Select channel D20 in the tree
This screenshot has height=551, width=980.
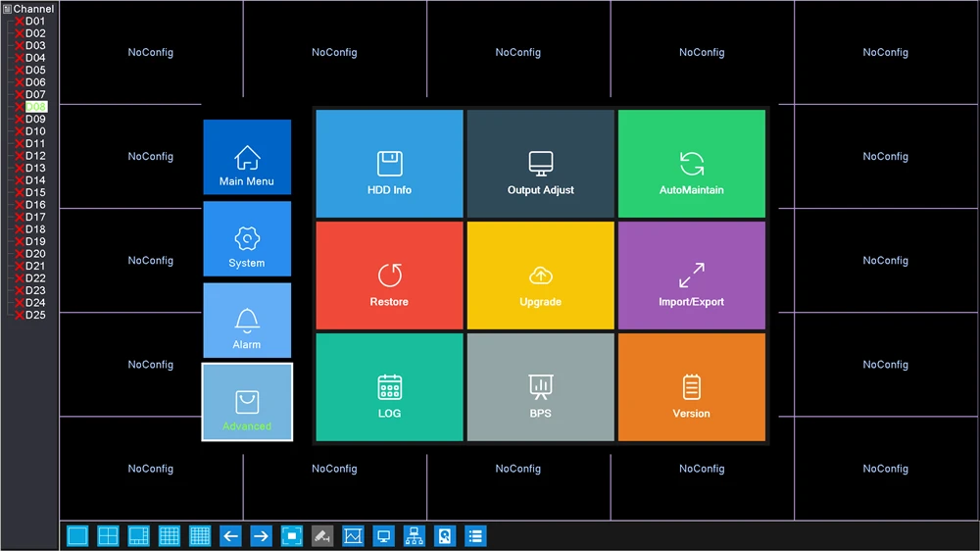point(35,254)
